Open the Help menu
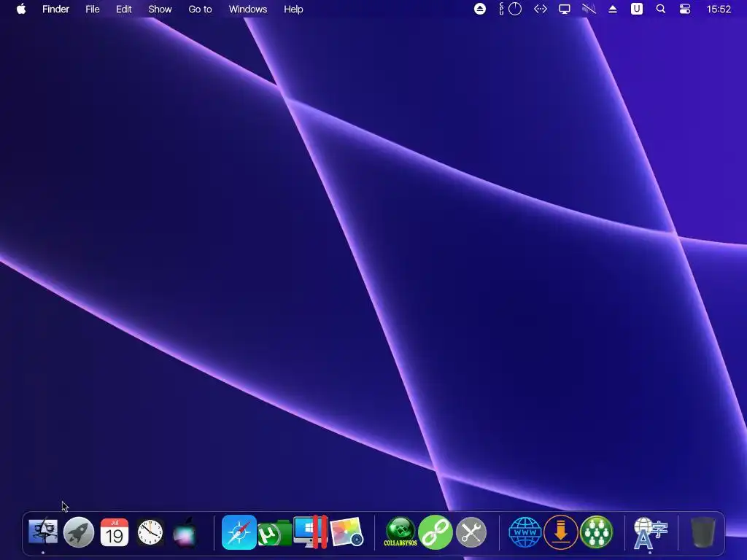 point(293,9)
